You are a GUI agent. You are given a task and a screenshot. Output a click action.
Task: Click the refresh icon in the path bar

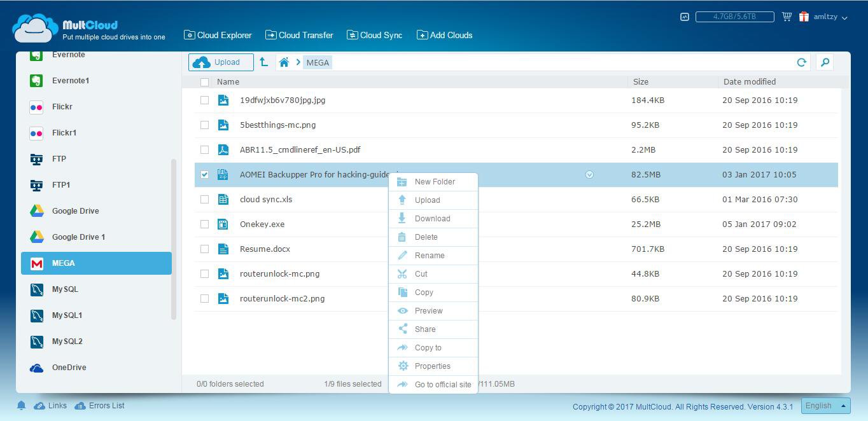(801, 62)
